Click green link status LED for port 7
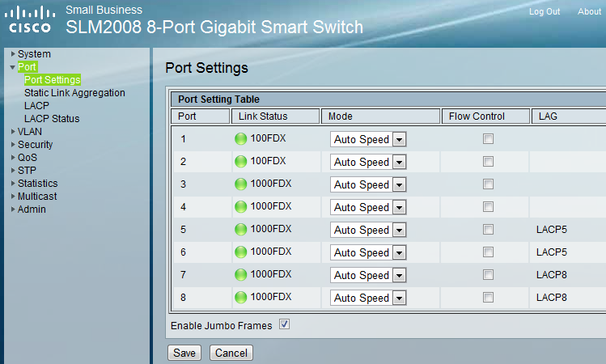Image resolution: width=606 pixels, height=364 pixels. click(240, 275)
